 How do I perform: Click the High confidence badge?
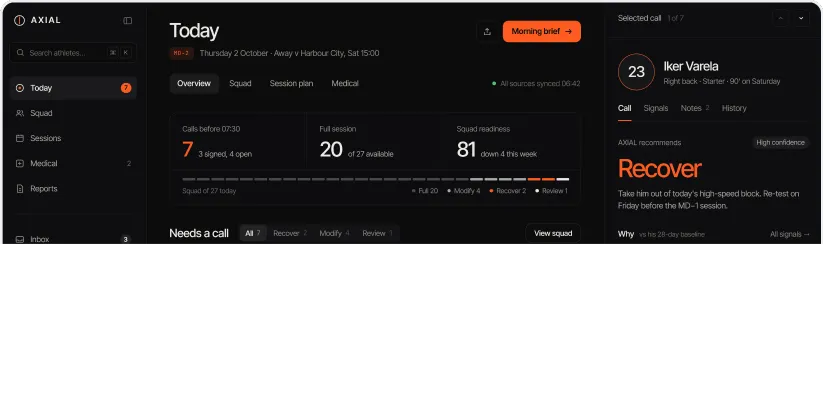click(x=780, y=142)
